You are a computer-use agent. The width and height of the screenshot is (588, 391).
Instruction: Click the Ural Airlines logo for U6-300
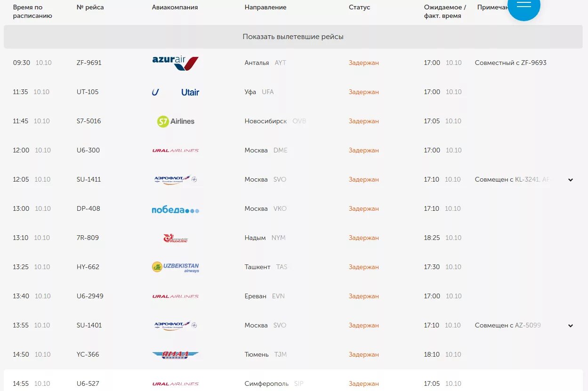176,151
